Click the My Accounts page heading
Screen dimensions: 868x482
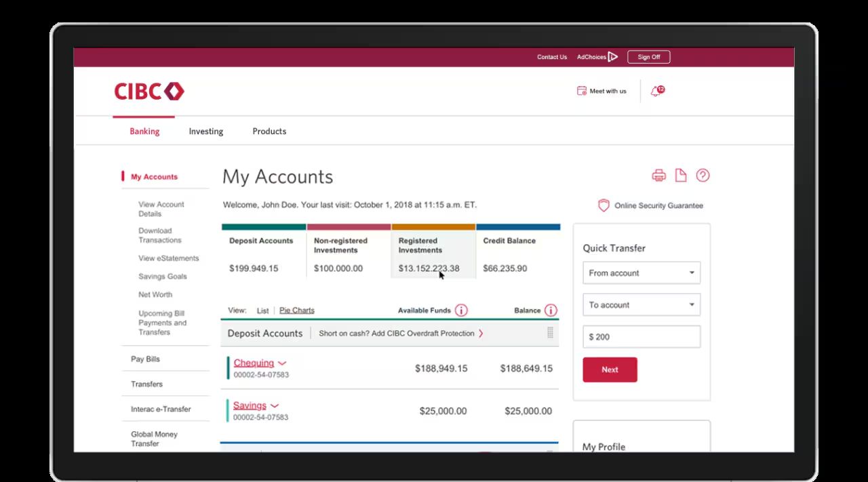277,177
